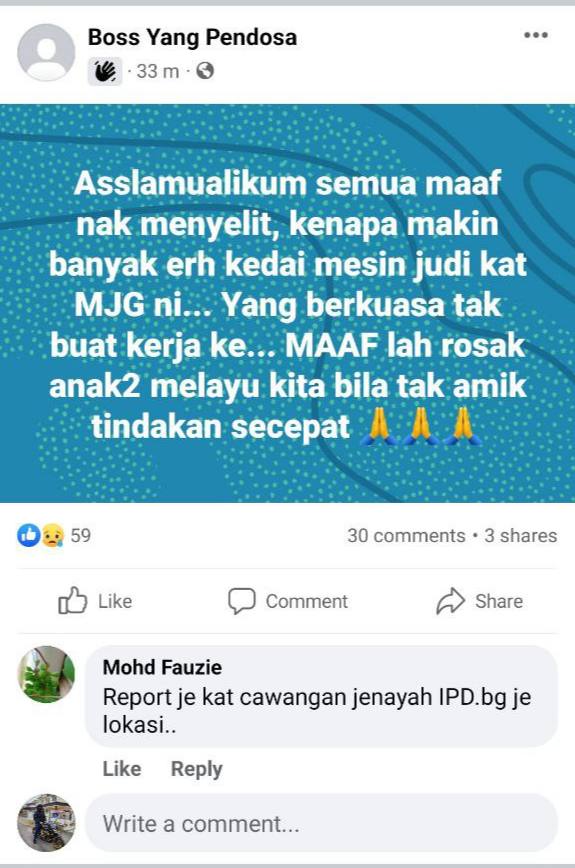Image resolution: width=575 pixels, height=868 pixels.
Task: Open the 30 comments list
Action: click(x=406, y=536)
